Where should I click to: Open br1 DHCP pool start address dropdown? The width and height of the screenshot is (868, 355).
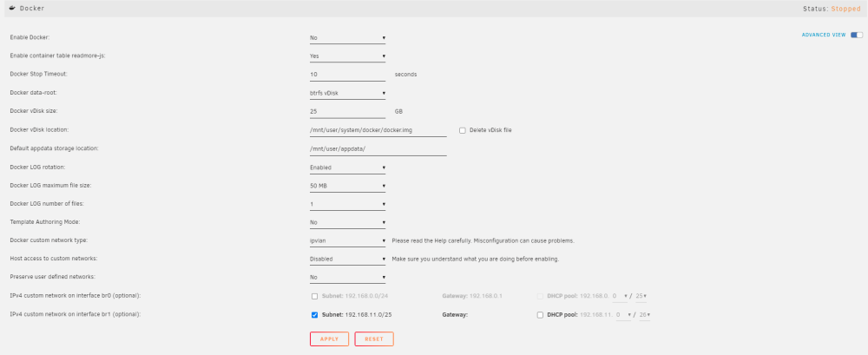621,315
